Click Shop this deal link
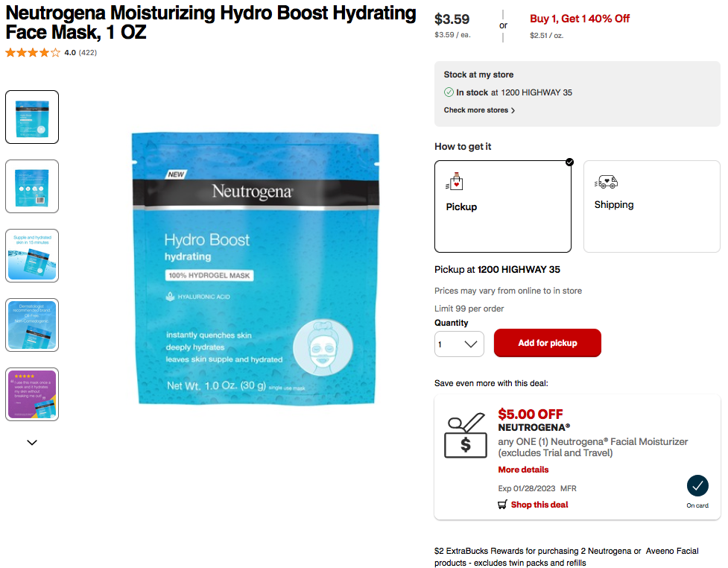728x568 pixels. (x=539, y=505)
